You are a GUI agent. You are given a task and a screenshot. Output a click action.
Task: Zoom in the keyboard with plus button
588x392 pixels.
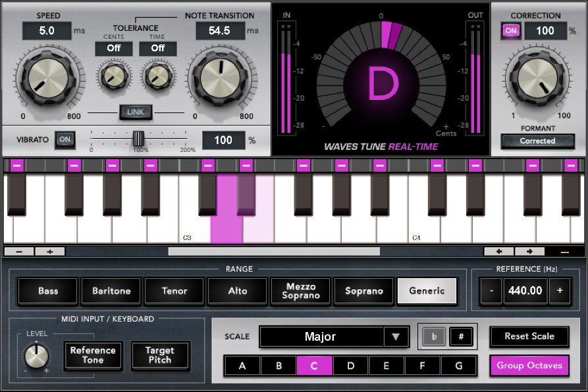50,252
